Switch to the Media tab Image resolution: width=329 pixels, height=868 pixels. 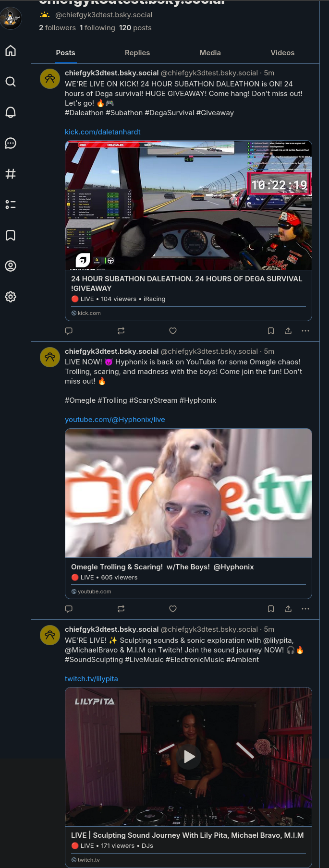[210, 53]
